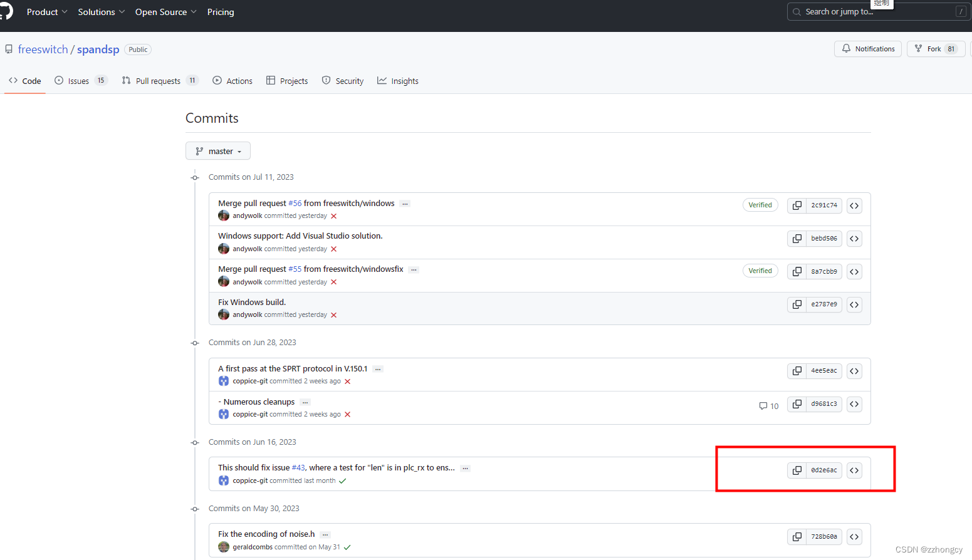Browse repository at commit e2787e9
The width and height of the screenshot is (972, 560).
coord(854,304)
